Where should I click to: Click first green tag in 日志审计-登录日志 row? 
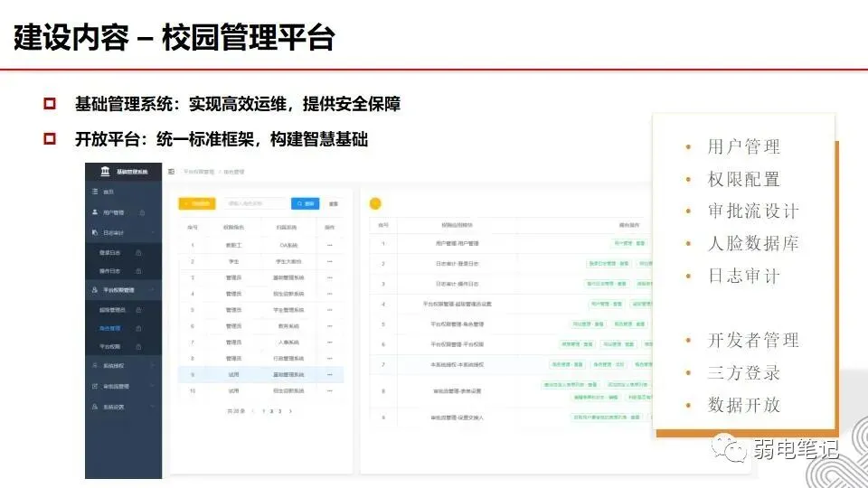[x=608, y=263]
